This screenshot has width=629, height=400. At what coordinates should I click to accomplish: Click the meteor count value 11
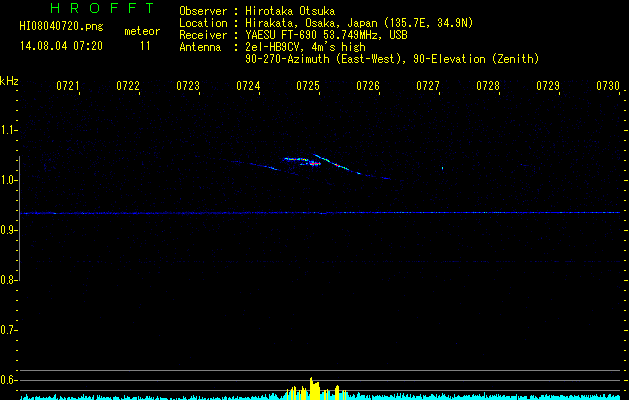145,46
